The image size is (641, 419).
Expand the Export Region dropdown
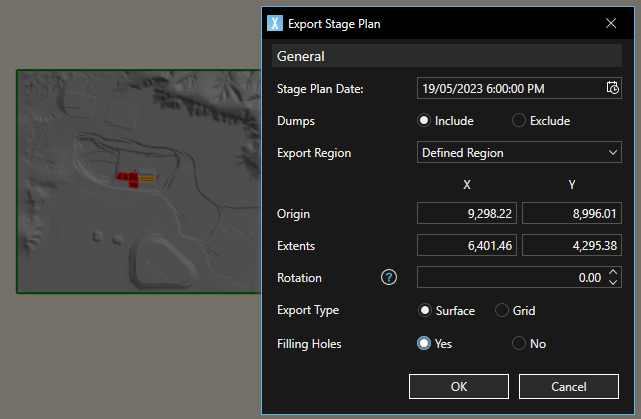coord(519,153)
